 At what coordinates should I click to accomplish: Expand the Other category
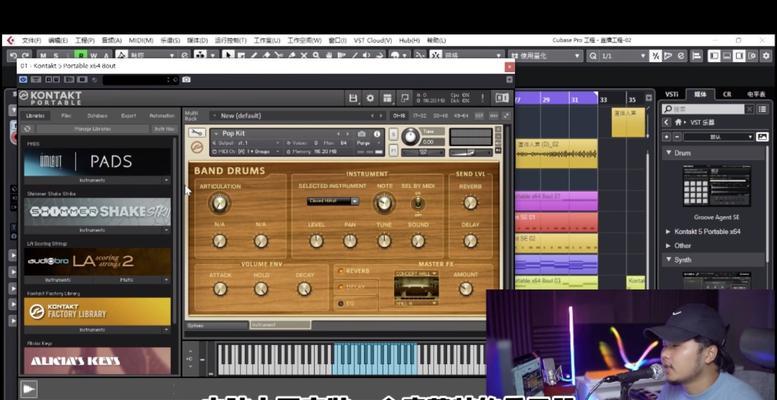coord(668,245)
